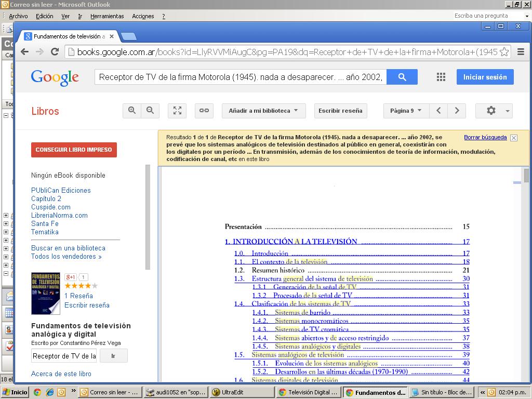Screen dimensions: 532x399
Task: Open the Página 9 dropdown
Action: pyautogui.click(x=406, y=111)
